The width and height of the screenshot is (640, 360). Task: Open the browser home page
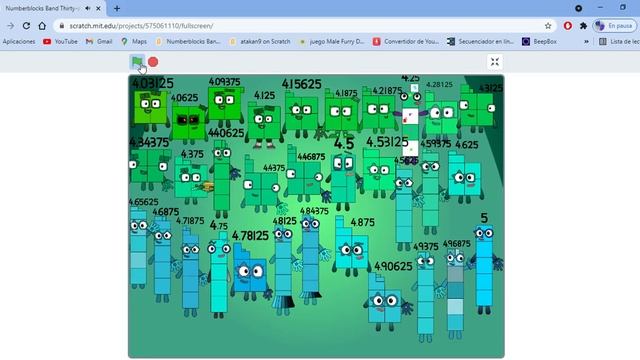pyautogui.click(x=42, y=26)
